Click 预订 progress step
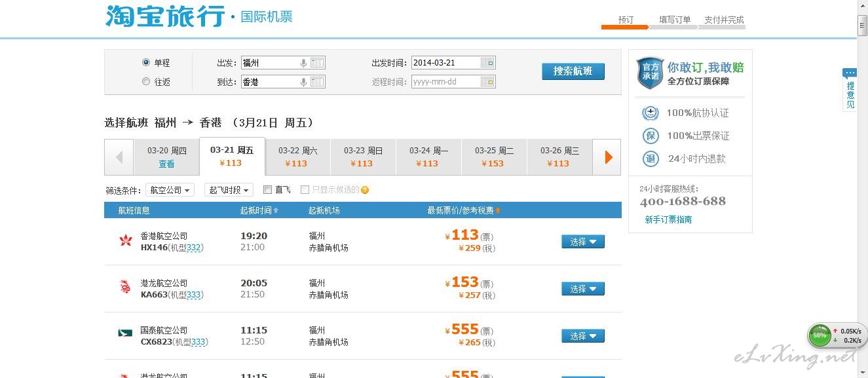868x378 pixels. coord(626,20)
